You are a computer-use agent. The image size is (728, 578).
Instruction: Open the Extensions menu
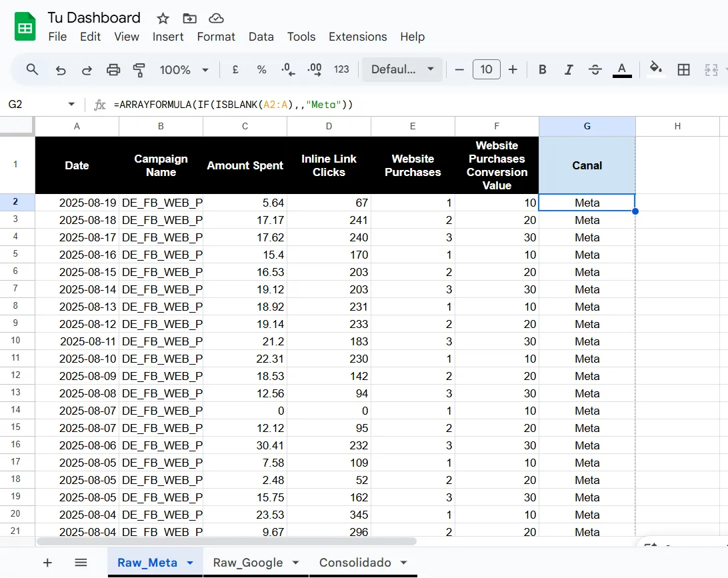(357, 37)
